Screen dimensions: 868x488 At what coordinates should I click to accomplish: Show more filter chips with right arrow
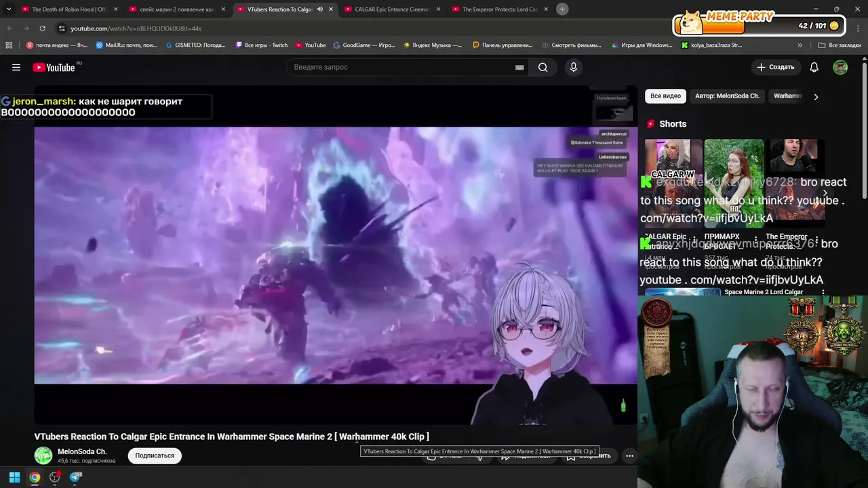(x=816, y=97)
